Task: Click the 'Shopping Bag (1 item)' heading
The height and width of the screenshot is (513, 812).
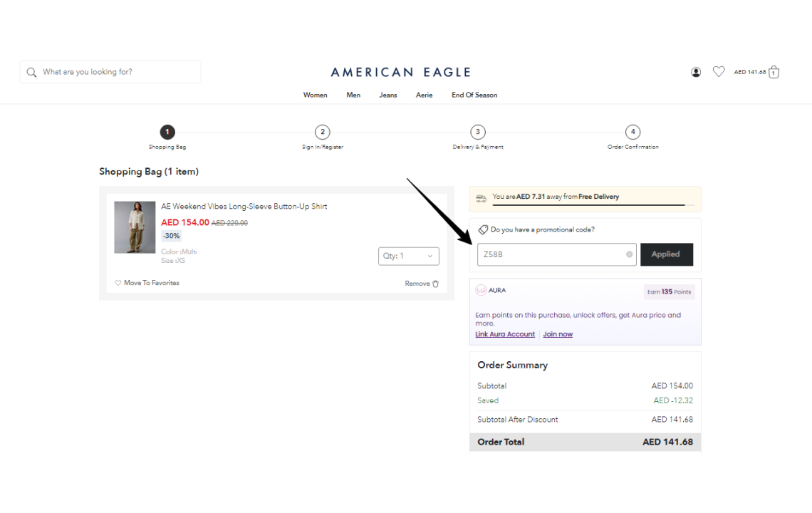Action: 149,172
